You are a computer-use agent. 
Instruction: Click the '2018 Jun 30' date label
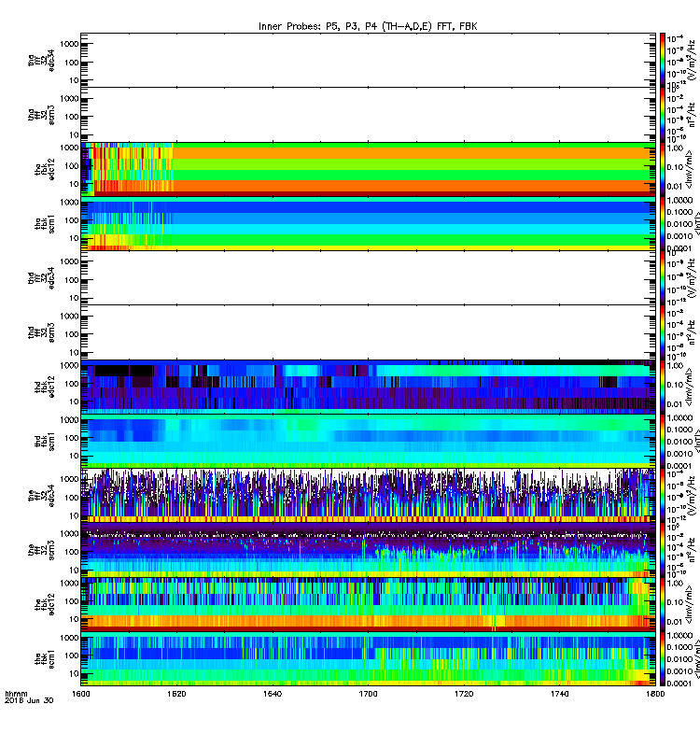pyautogui.click(x=29, y=700)
